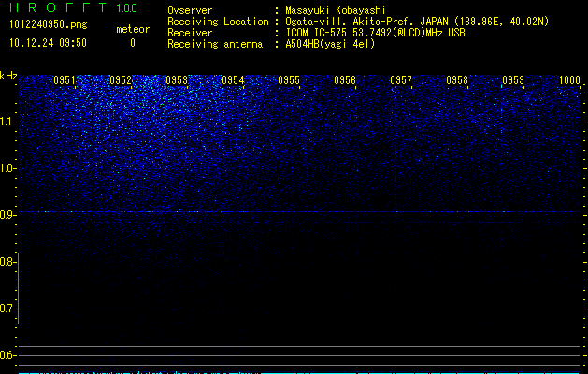
Task: Click the 0957 time marker
Action: (x=401, y=80)
